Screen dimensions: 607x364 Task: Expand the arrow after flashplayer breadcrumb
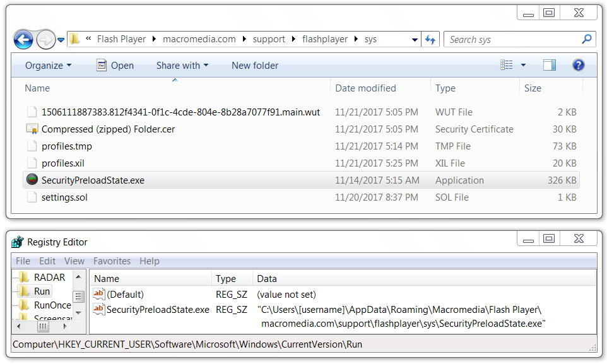[x=356, y=39]
